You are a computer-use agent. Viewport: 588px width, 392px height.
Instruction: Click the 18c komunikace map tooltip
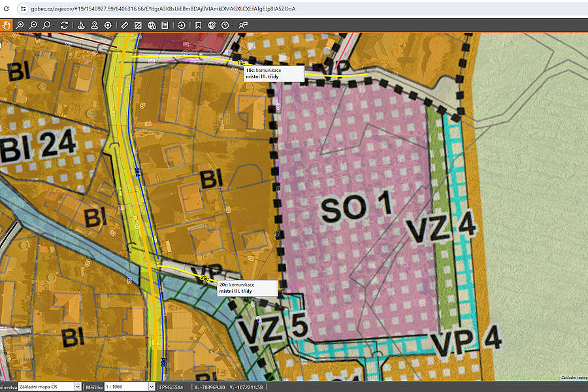click(274, 74)
